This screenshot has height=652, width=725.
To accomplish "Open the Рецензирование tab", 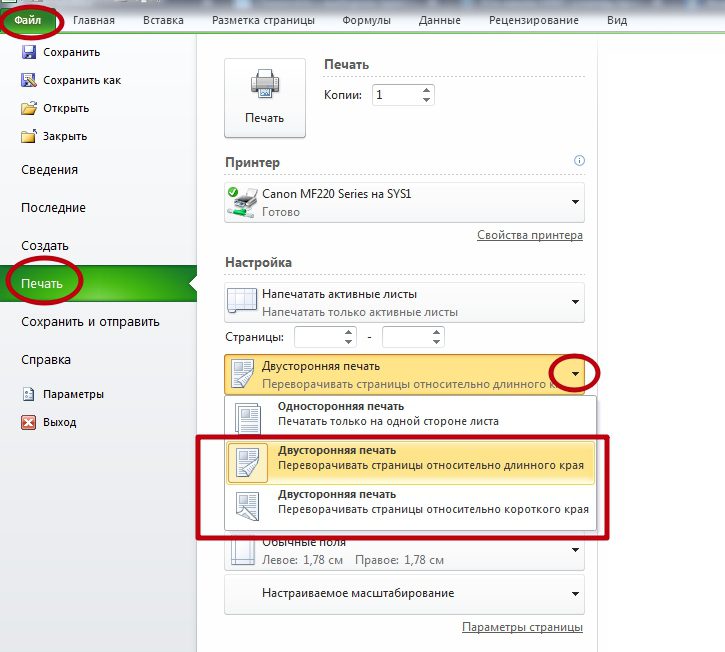I will pos(534,20).
